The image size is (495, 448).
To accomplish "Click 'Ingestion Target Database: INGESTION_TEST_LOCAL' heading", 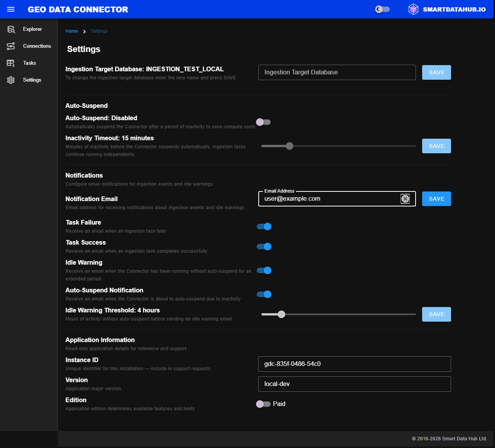I will [145, 69].
